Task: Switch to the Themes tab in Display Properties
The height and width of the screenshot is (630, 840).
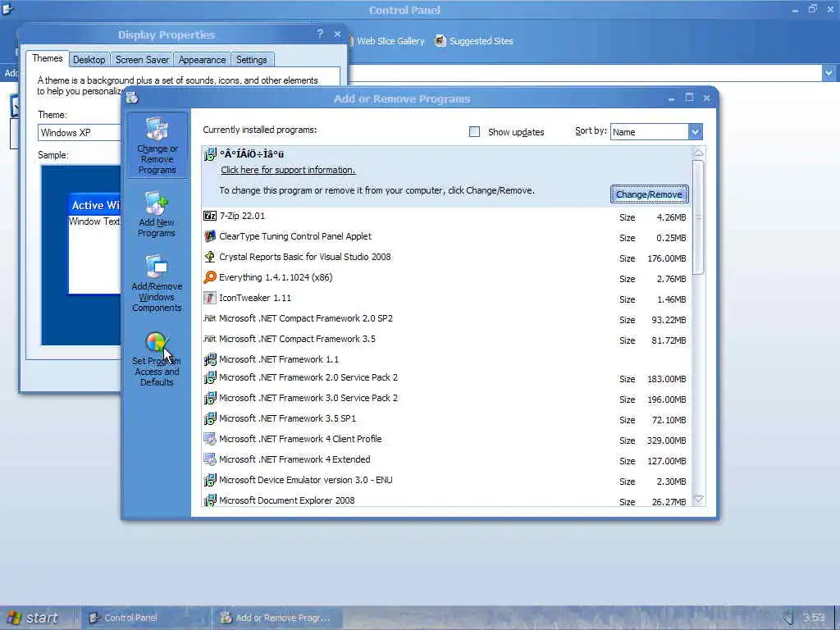Action: 47,58
